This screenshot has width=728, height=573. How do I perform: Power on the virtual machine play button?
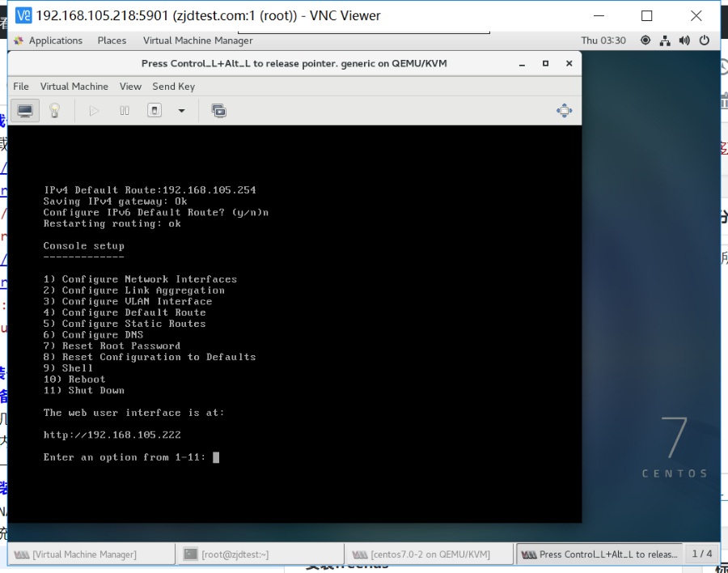coord(94,111)
